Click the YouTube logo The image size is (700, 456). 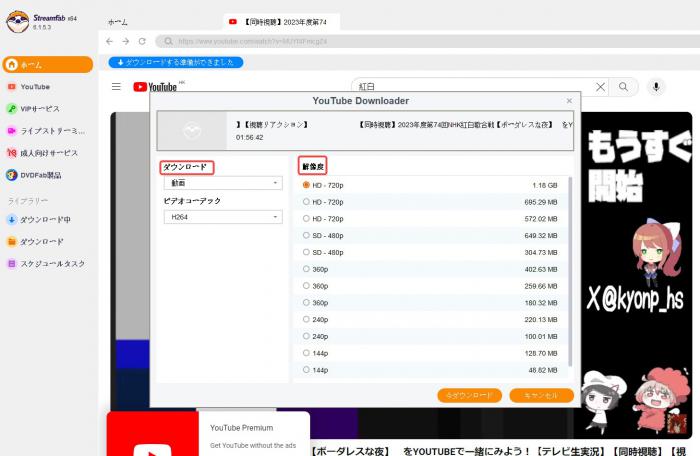click(155, 87)
